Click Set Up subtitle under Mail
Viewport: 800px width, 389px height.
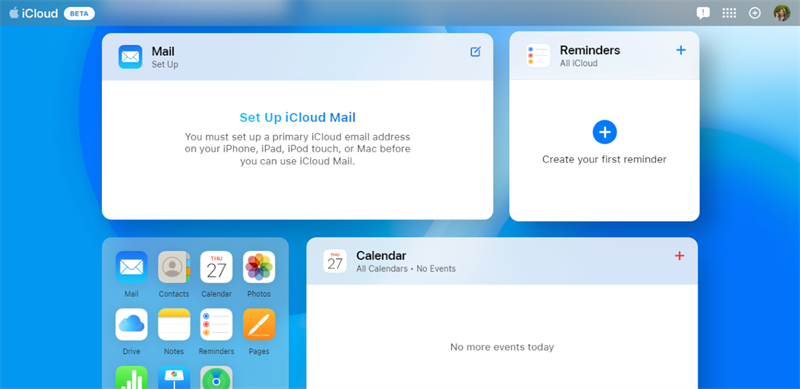(165, 65)
